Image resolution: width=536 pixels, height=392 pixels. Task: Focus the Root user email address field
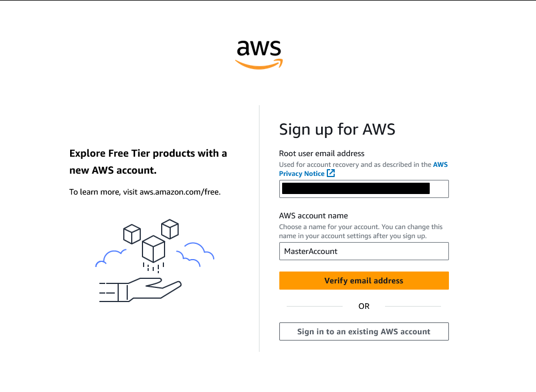pyautogui.click(x=364, y=189)
